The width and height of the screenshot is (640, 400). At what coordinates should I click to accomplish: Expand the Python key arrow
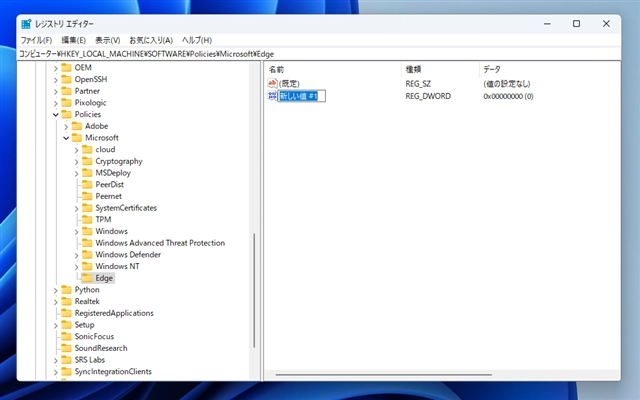click(x=56, y=290)
